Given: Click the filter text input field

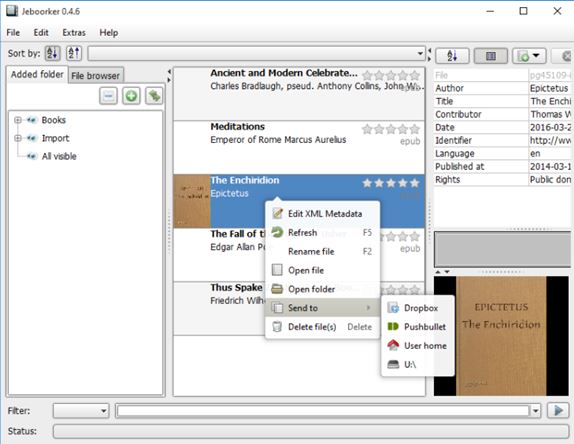Looking at the screenshot, I should pyautogui.click(x=323, y=411).
